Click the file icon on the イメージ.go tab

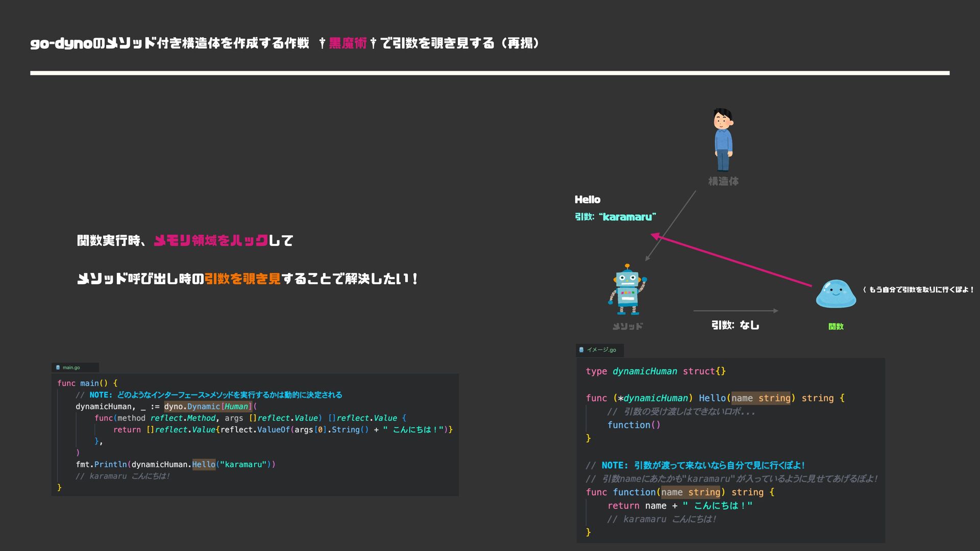(x=581, y=350)
